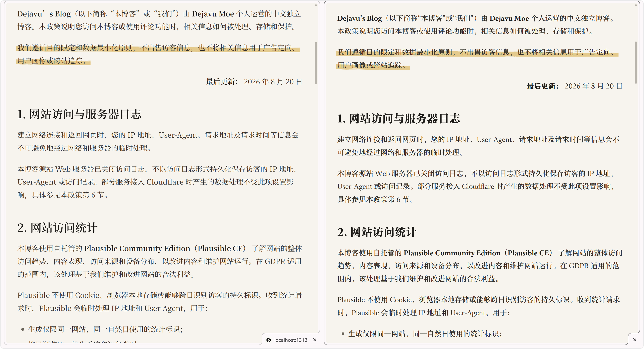The image size is (644, 349).
Task: Click the right pane 2026 年 8 月 20 日 date
Action: tap(593, 86)
